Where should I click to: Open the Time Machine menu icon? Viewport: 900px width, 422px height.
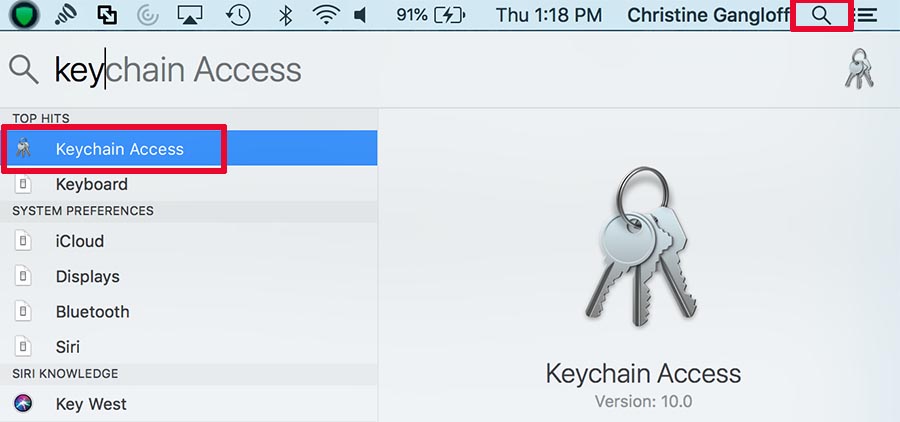pos(238,16)
